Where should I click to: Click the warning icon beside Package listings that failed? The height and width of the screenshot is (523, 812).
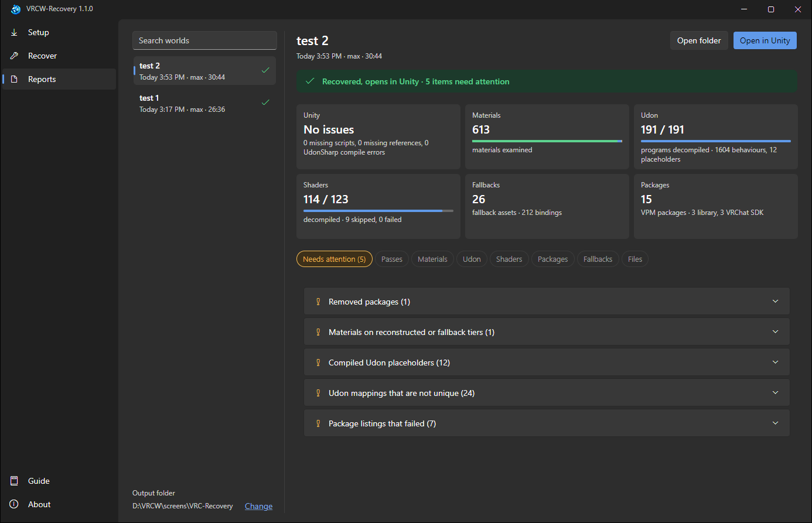(318, 423)
